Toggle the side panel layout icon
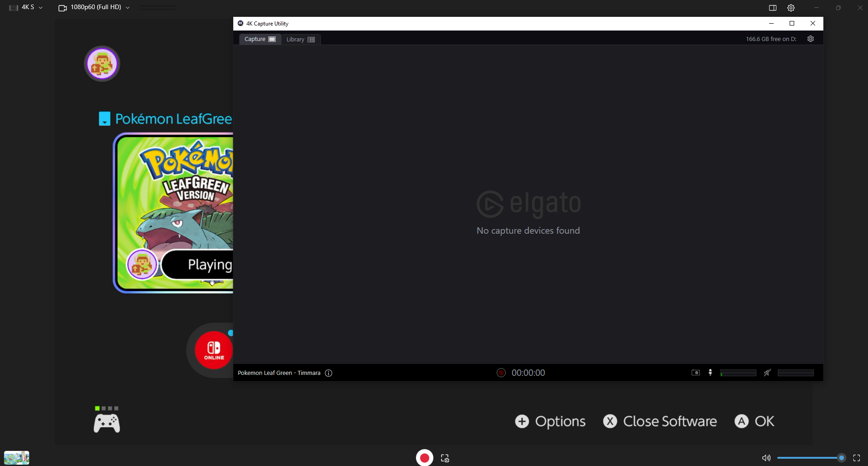The width and height of the screenshot is (868, 466). click(773, 8)
